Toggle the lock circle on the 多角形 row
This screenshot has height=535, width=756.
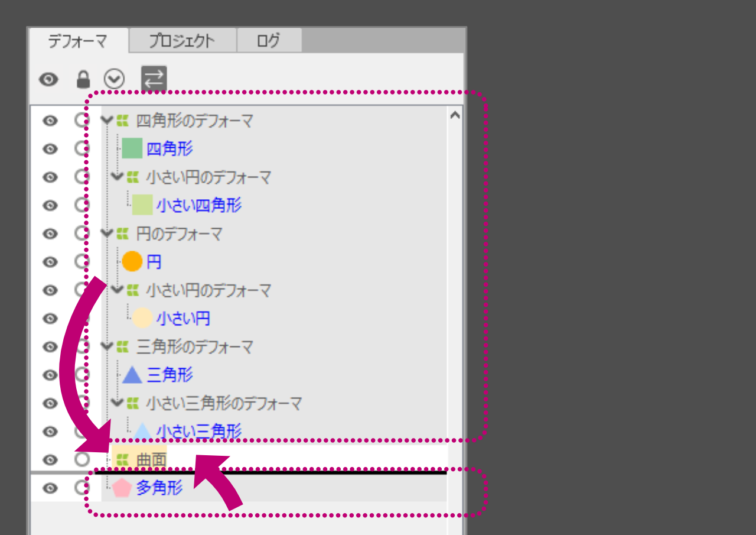point(82,487)
